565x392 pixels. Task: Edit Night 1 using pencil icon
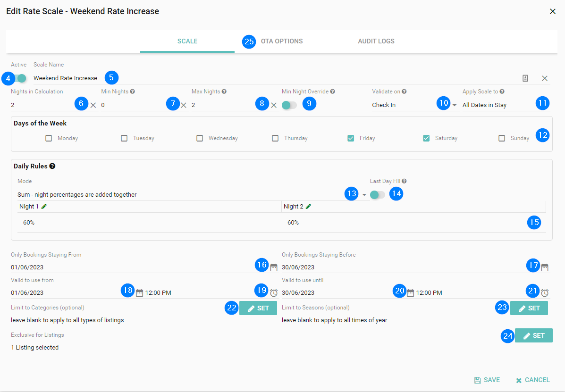coord(44,207)
